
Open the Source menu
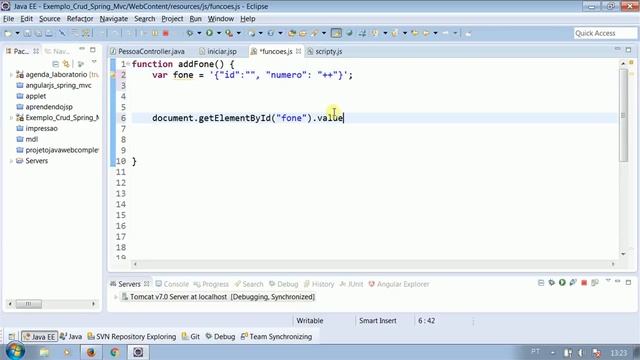(x=49, y=19)
